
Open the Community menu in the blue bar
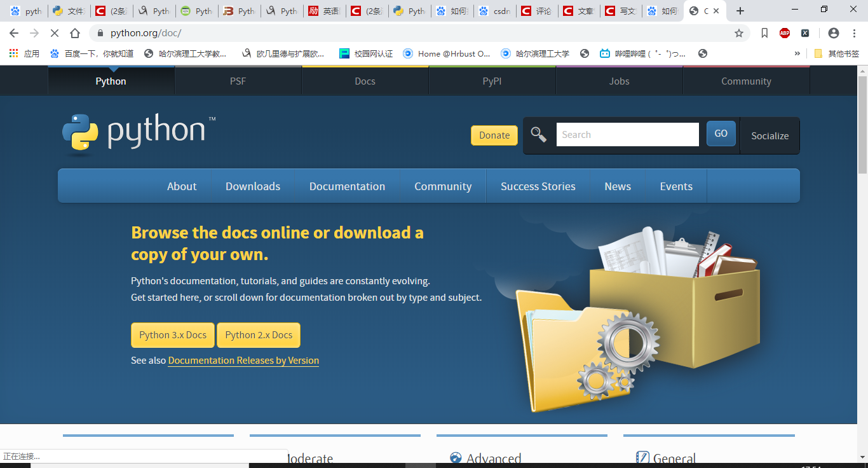coord(443,186)
